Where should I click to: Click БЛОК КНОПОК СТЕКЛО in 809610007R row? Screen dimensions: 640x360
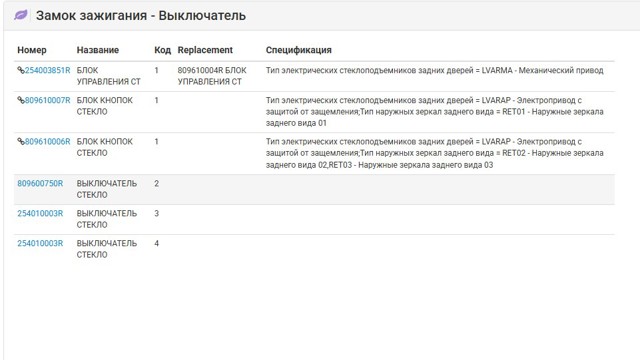[x=104, y=106]
